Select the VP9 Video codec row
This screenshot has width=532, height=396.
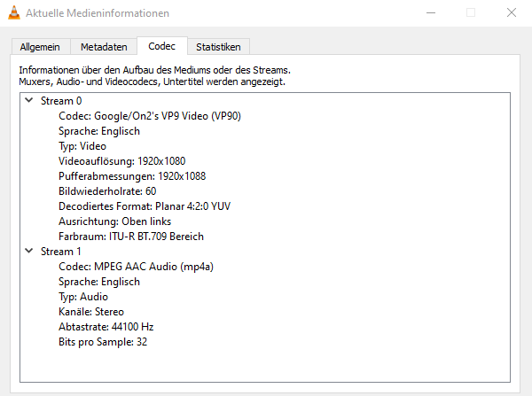click(150, 116)
